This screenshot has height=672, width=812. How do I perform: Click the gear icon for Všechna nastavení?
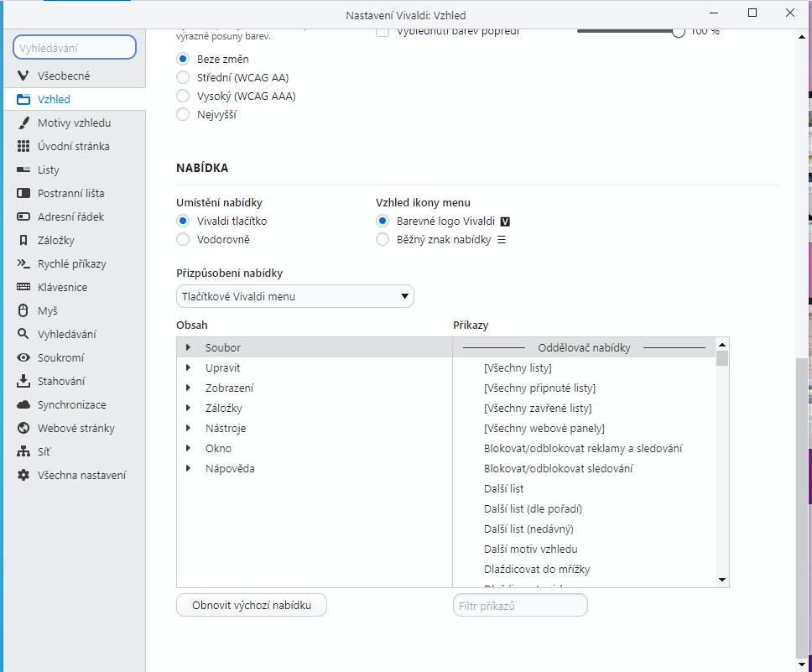tap(23, 475)
